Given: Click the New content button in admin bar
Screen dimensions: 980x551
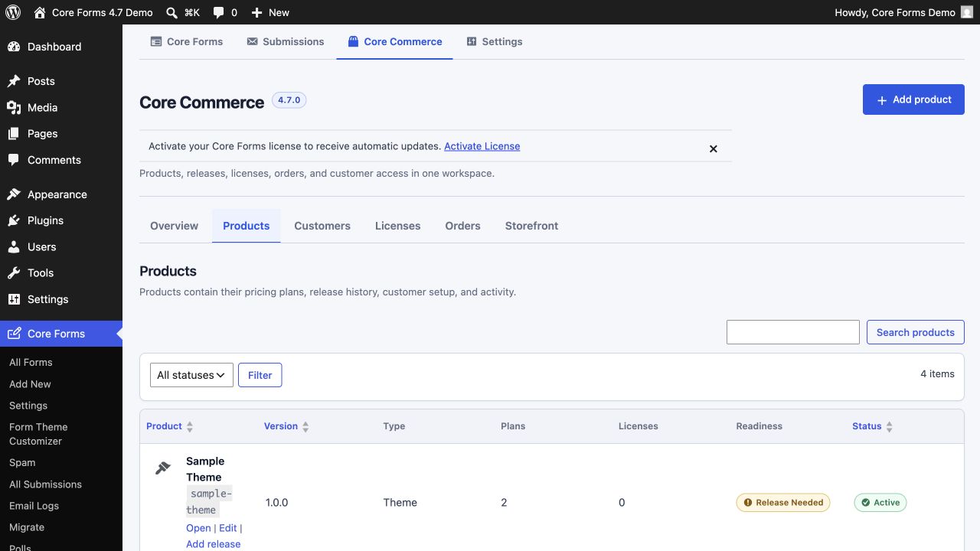Looking at the screenshot, I should tap(270, 12).
